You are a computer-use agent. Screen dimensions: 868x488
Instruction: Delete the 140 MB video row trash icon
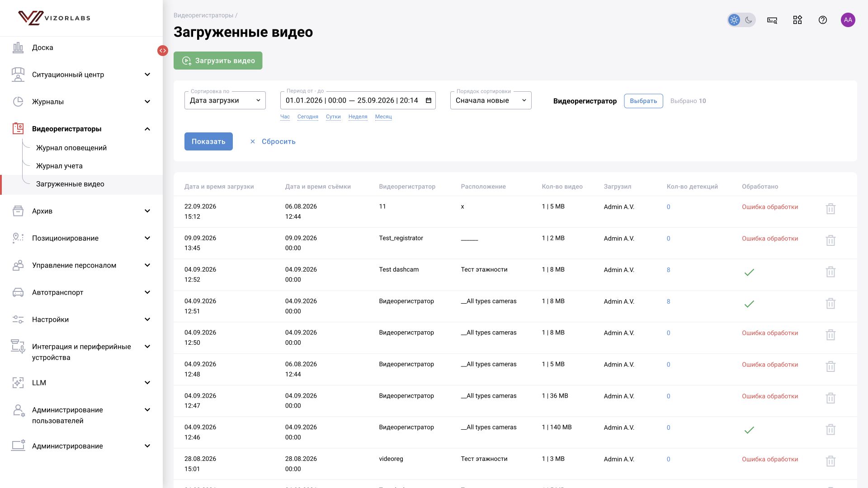(x=830, y=430)
